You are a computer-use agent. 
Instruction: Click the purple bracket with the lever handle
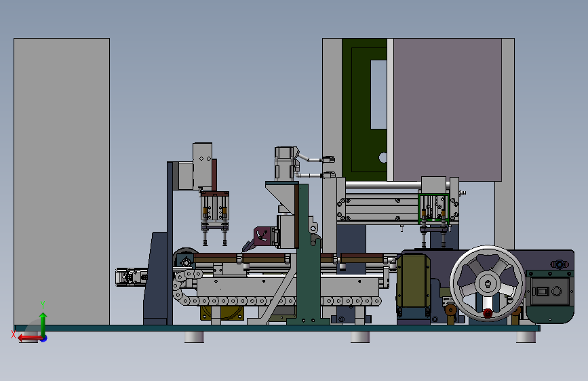[262, 236]
